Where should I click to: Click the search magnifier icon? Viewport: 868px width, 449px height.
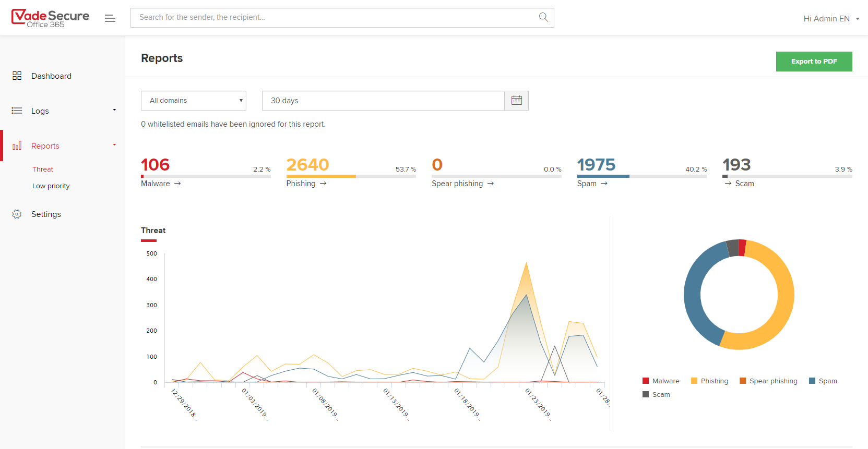(543, 17)
